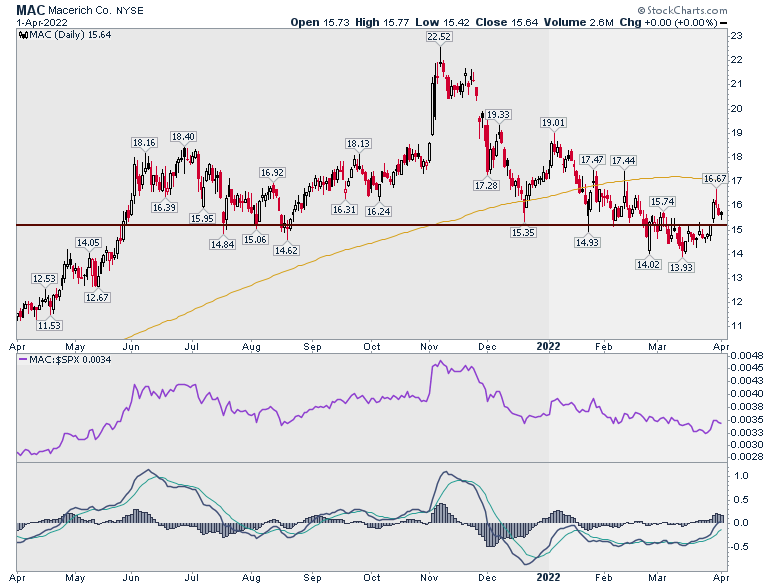Click the MAC (Daily) 15.64 legend
Image resolution: width=780 pixels, height=586 pixels.
click(70, 35)
